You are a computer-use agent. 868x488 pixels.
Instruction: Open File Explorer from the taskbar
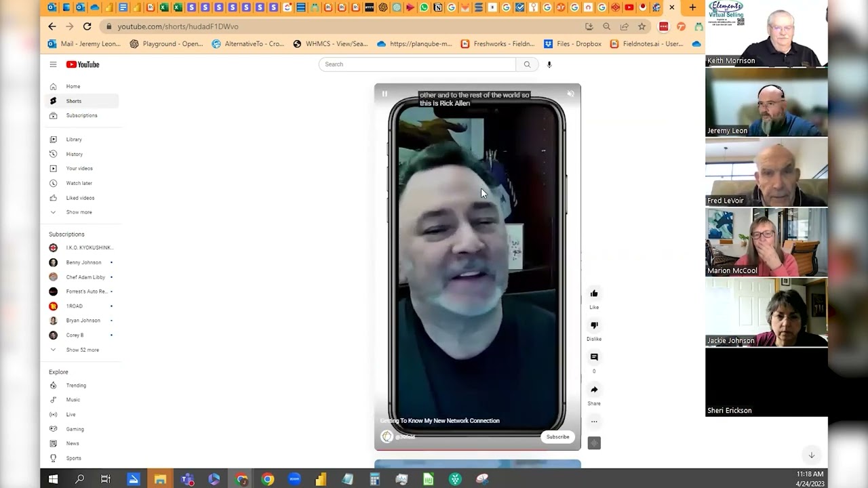pos(160,479)
